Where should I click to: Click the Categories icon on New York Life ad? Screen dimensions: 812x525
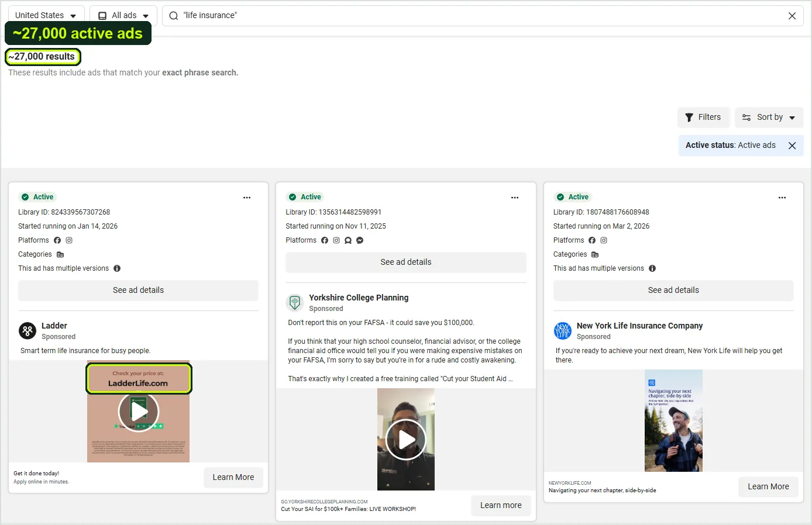pos(595,254)
